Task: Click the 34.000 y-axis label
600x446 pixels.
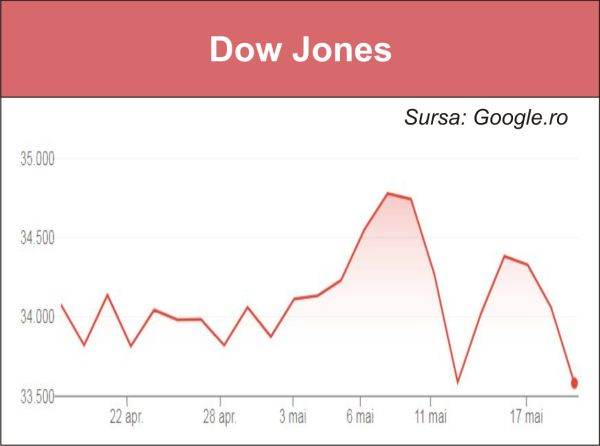Action: [37, 317]
